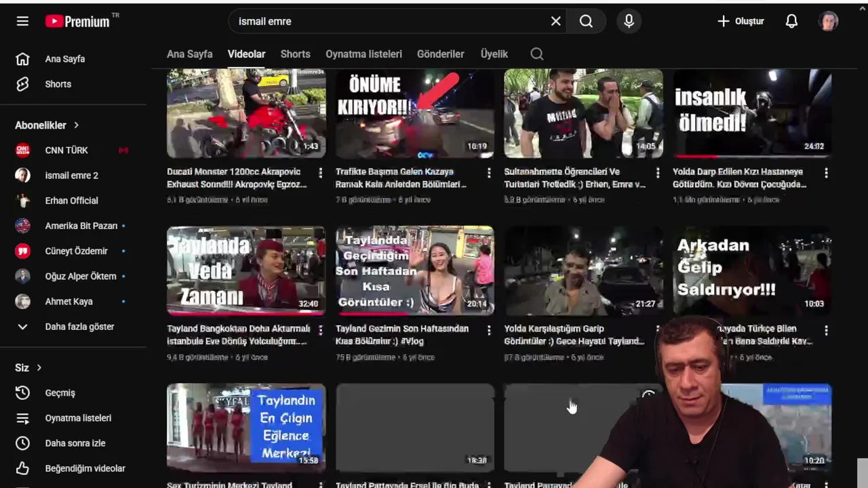The height and width of the screenshot is (488, 868).
Task: Open the Oluştur create button
Action: [x=741, y=21]
